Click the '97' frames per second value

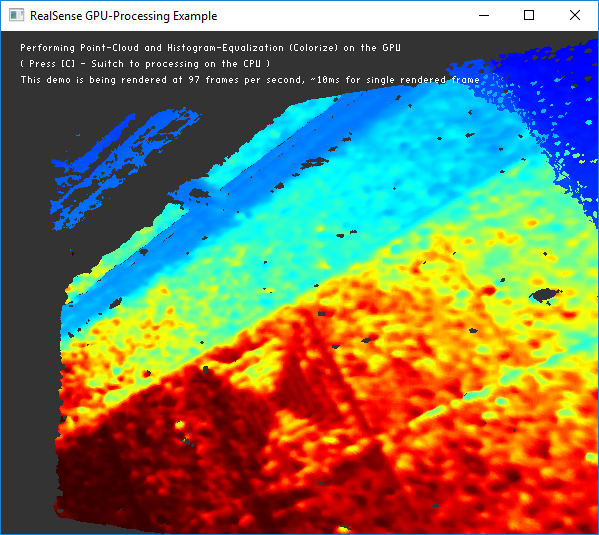coord(194,80)
